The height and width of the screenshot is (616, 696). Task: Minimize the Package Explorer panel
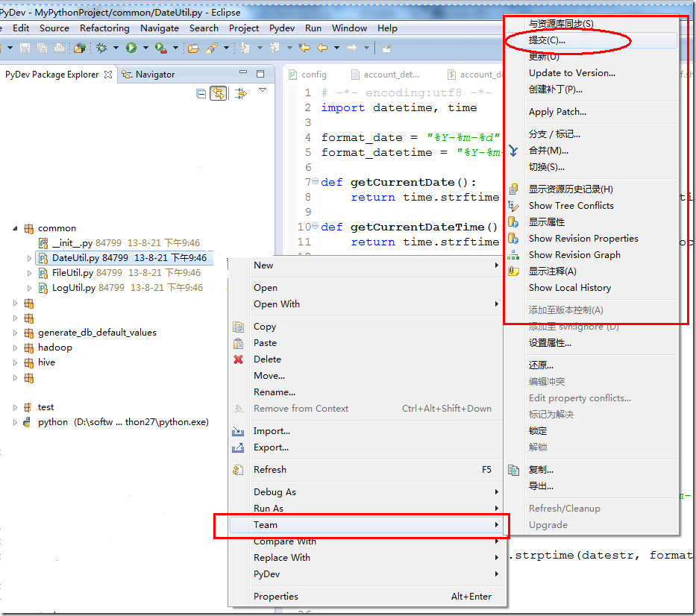(242, 72)
